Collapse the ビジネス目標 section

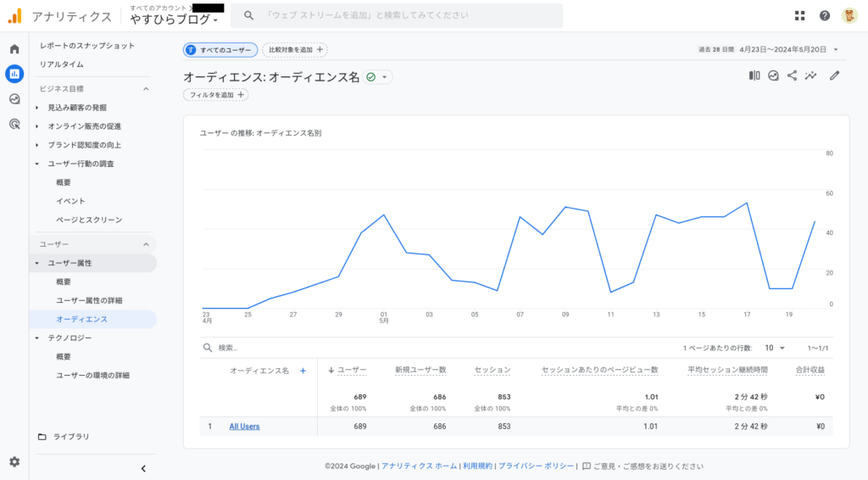tap(145, 89)
